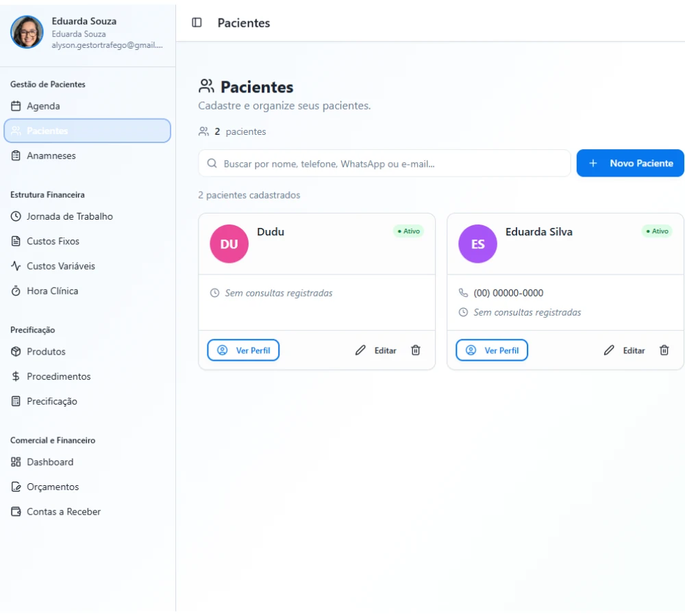Edit patient Eduarda Silva
The height and width of the screenshot is (616, 685).
point(625,350)
